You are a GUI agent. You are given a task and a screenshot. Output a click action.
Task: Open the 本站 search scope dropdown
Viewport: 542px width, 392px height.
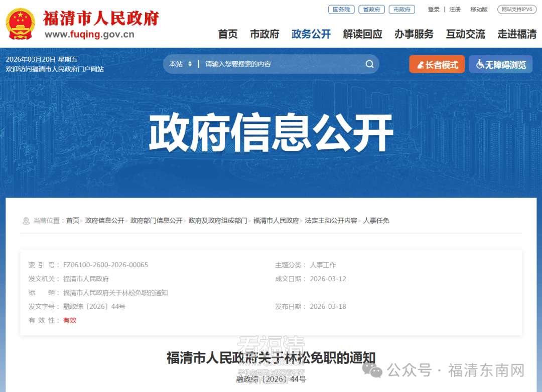(x=181, y=64)
